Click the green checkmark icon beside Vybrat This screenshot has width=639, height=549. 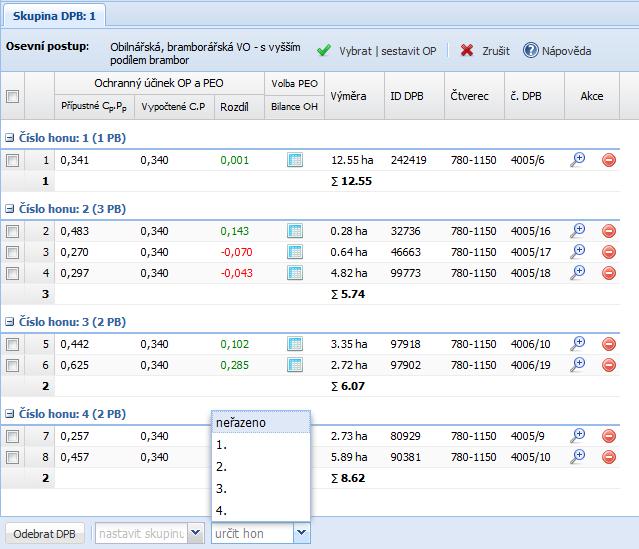[324, 51]
